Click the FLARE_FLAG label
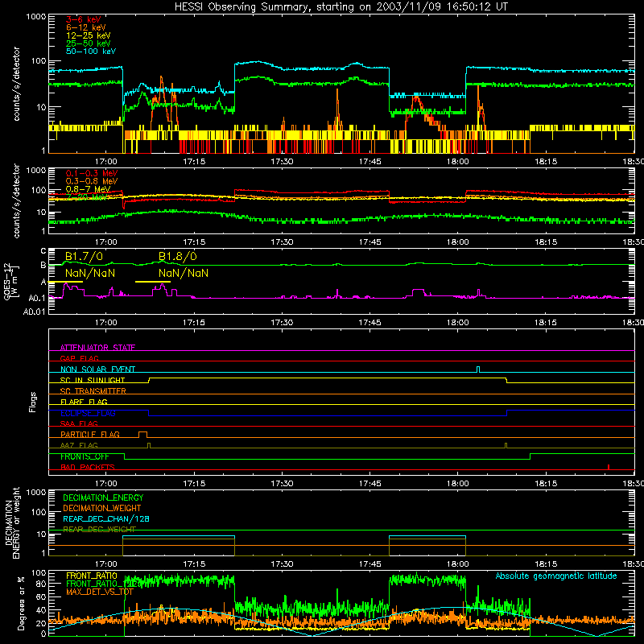This screenshot has height=644, width=644. 84,402
